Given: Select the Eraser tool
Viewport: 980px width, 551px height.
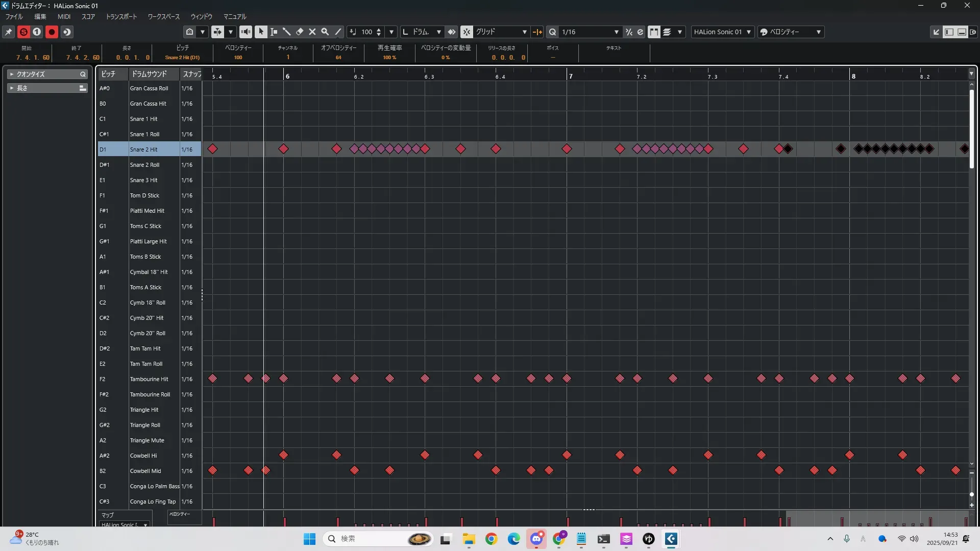Looking at the screenshot, I should (x=300, y=32).
